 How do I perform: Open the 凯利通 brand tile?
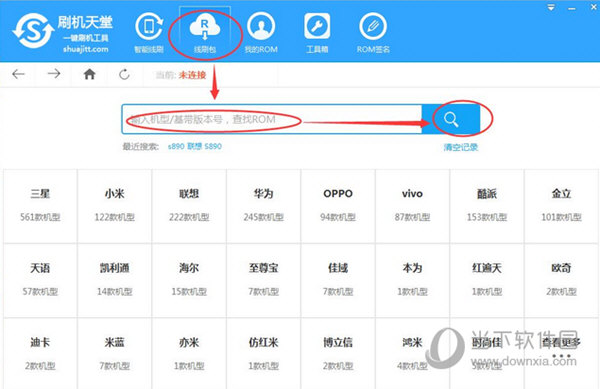pos(115,280)
